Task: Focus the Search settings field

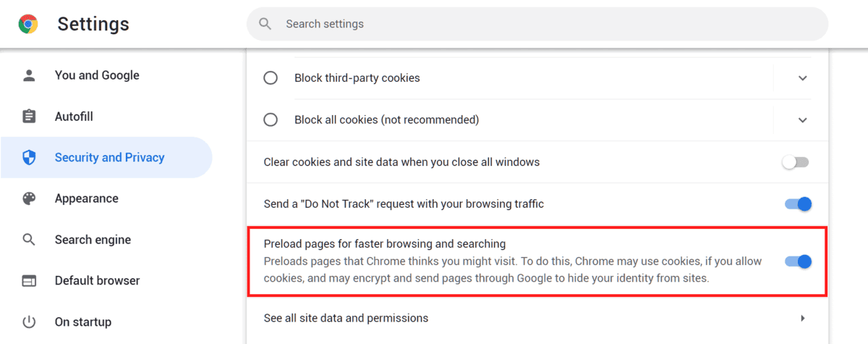Action: 537,24
